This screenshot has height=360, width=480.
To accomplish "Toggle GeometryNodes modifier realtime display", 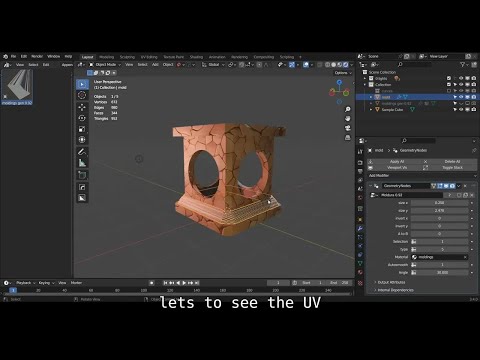I will [446, 186].
